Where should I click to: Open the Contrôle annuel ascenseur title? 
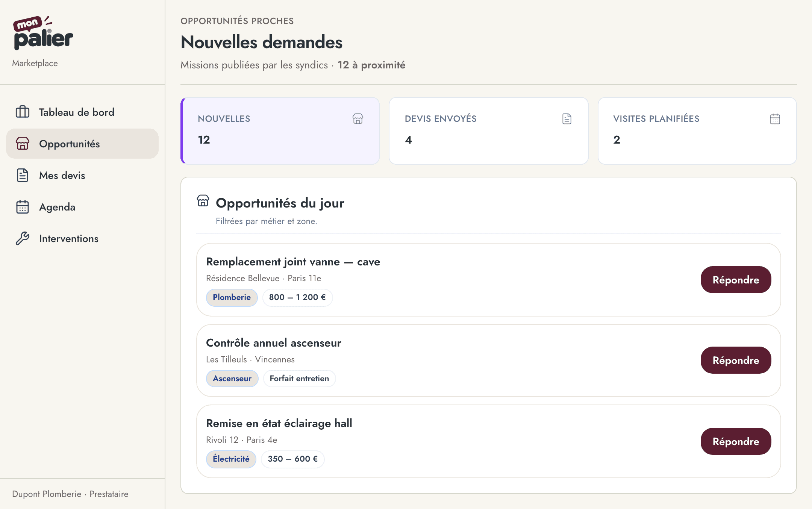point(274,342)
